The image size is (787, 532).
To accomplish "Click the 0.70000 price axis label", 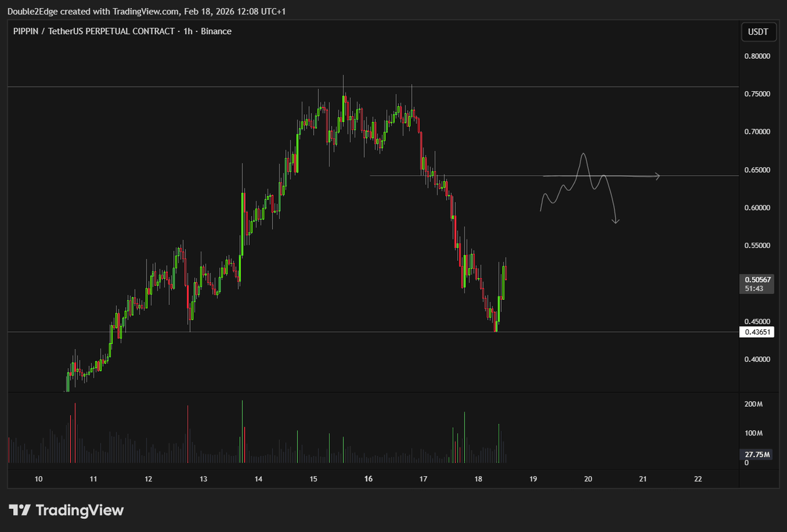I will [x=757, y=132].
